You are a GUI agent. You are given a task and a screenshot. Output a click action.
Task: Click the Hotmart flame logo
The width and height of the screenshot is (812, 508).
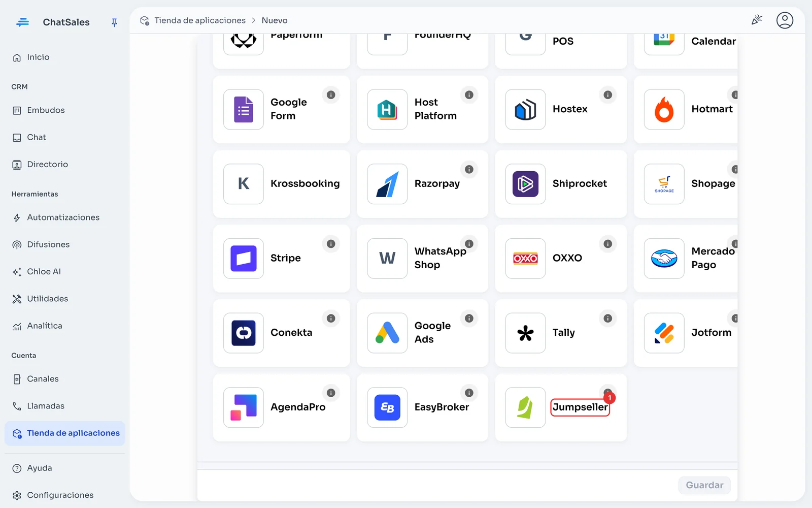[664, 110]
